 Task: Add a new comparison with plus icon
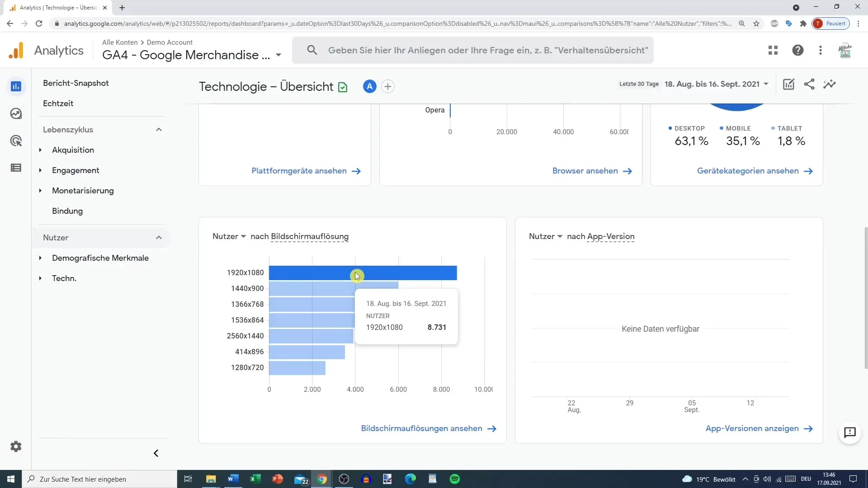click(388, 86)
